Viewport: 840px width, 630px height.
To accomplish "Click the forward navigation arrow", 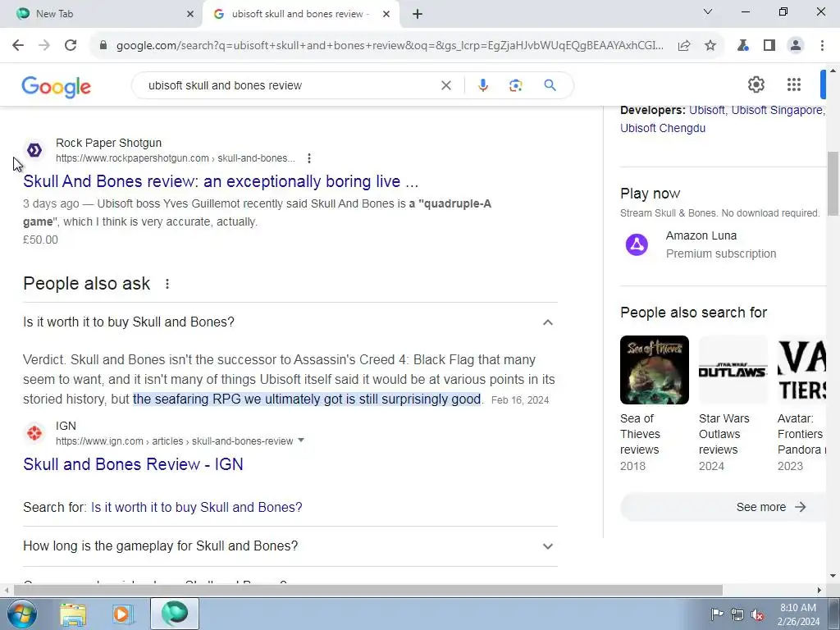I will (x=44, y=45).
